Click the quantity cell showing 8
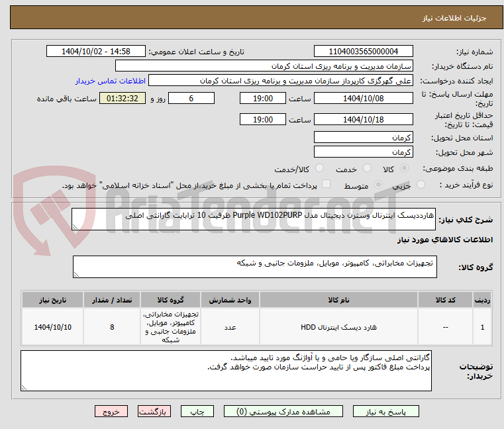The height and width of the screenshot is (429, 504). (x=112, y=327)
